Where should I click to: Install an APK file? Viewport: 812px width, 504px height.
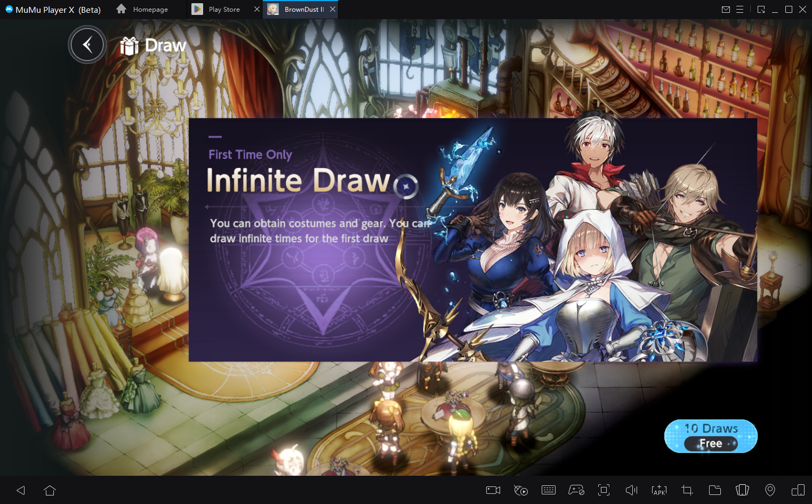click(x=660, y=490)
